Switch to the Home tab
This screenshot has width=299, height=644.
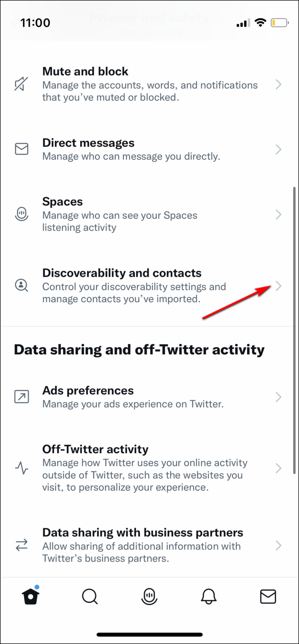[31, 597]
